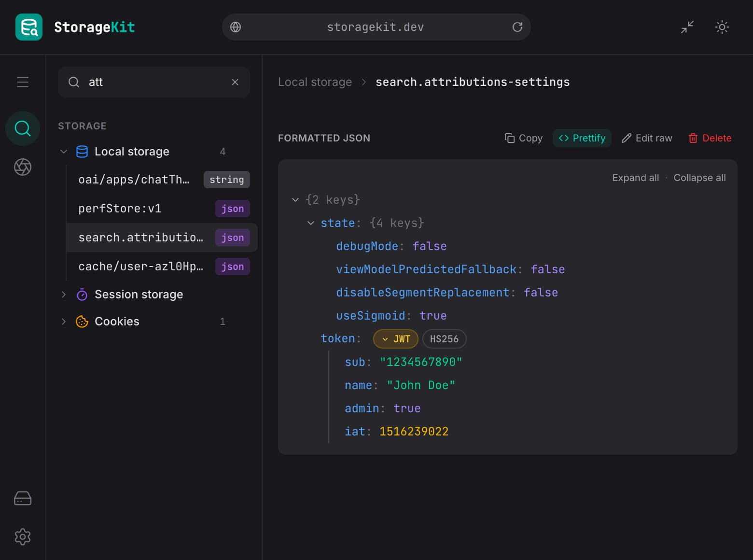Select the search tool in the sidebar
The height and width of the screenshot is (560, 753).
(x=22, y=128)
